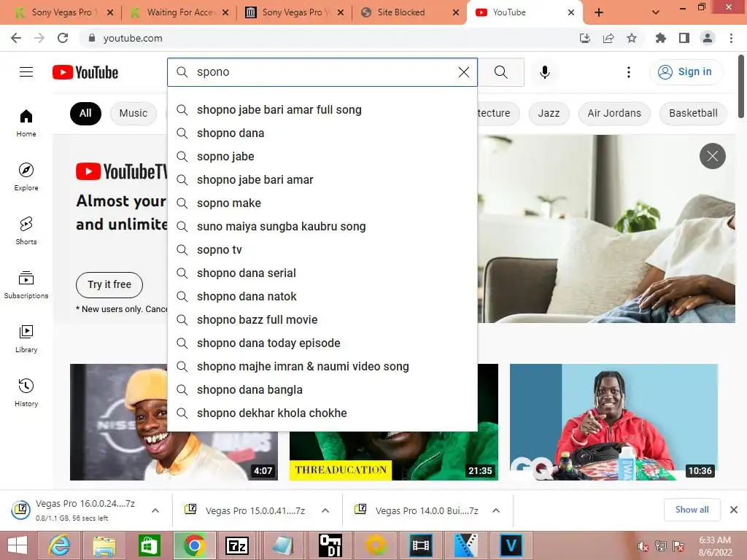Open the Chrome profile avatar
Image resolution: width=747 pixels, height=560 pixels.
tap(708, 38)
